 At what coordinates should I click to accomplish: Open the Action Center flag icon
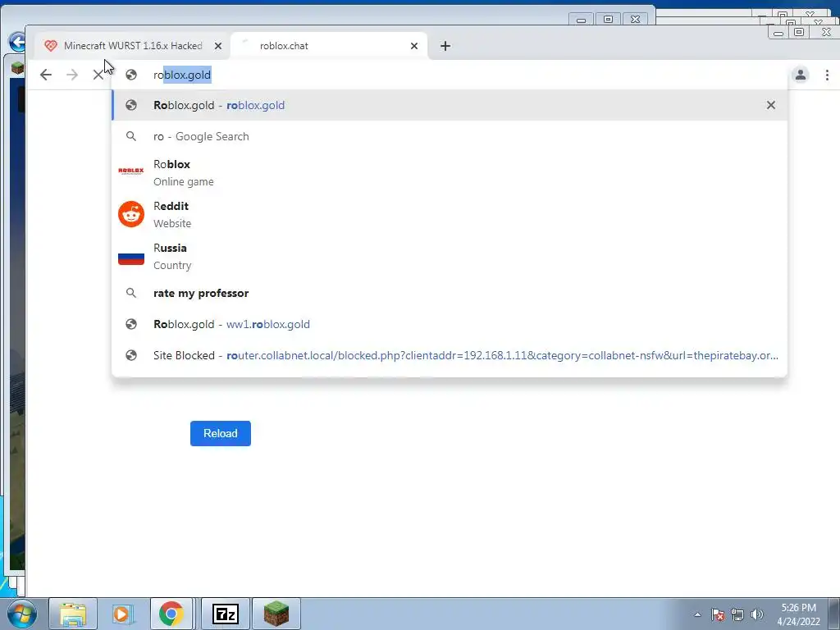click(x=718, y=614)
